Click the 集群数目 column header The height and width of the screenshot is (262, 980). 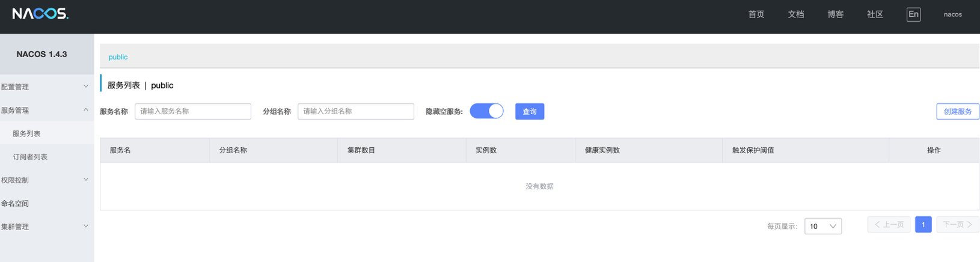point(402,150)
